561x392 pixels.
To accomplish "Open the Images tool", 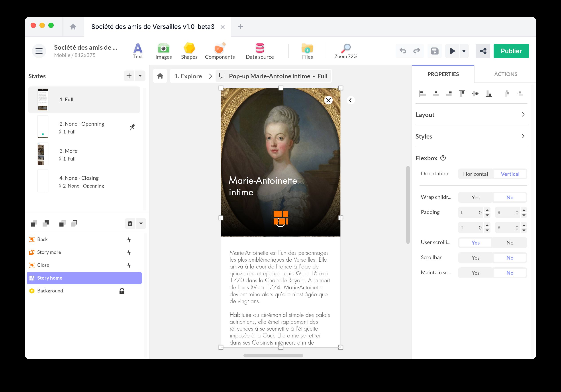I will (x=163, y=51).
